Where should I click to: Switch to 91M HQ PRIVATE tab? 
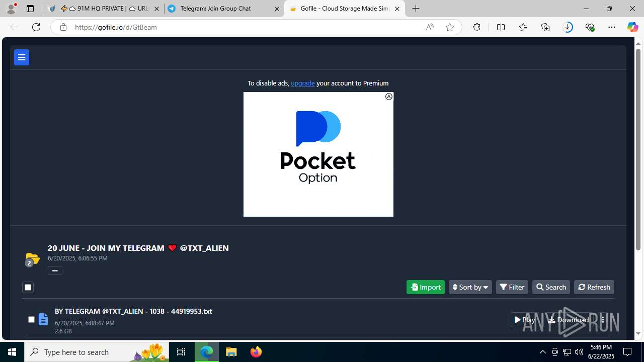(x=103, y=9)
